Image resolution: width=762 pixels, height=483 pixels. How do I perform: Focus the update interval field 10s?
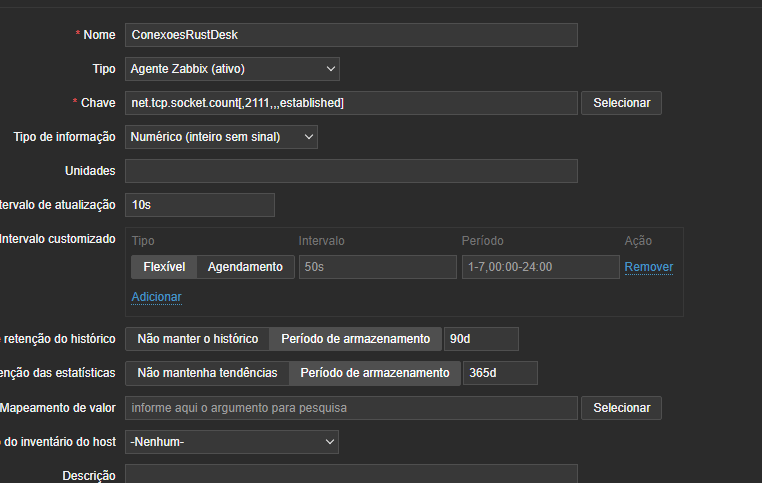200,205
